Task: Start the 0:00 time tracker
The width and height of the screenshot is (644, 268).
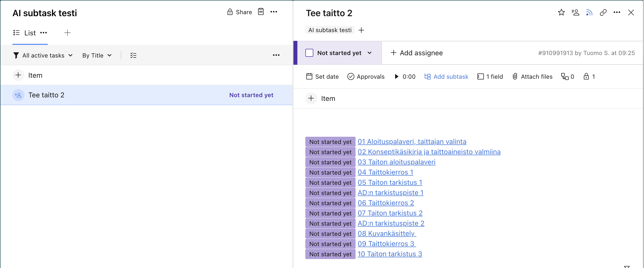Action: 397,76
